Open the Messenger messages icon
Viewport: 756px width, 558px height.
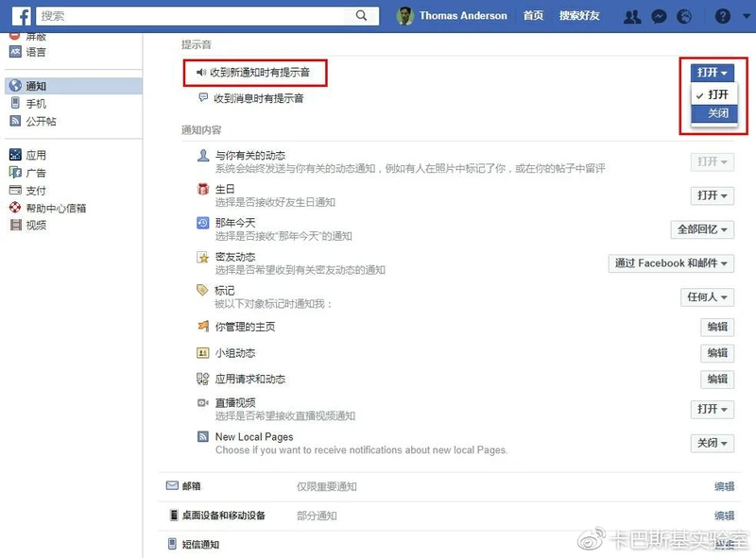(659, 16)
